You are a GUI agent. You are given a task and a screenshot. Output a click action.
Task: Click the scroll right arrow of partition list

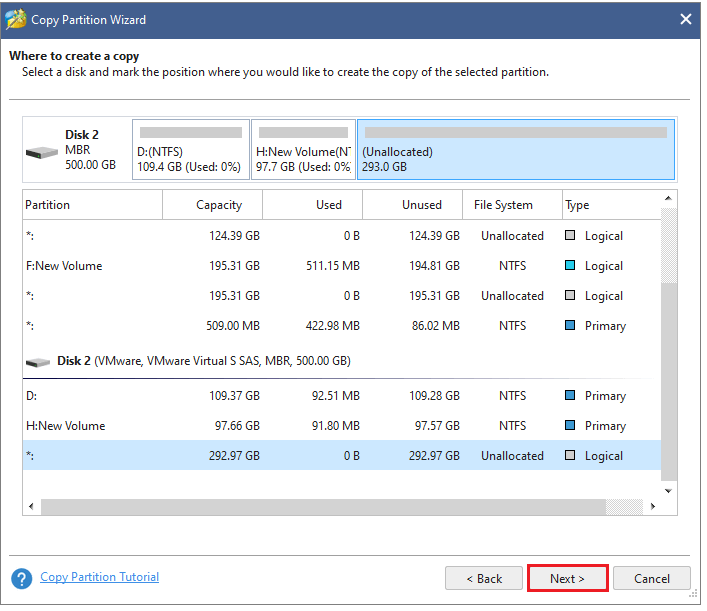pos(653,506)
